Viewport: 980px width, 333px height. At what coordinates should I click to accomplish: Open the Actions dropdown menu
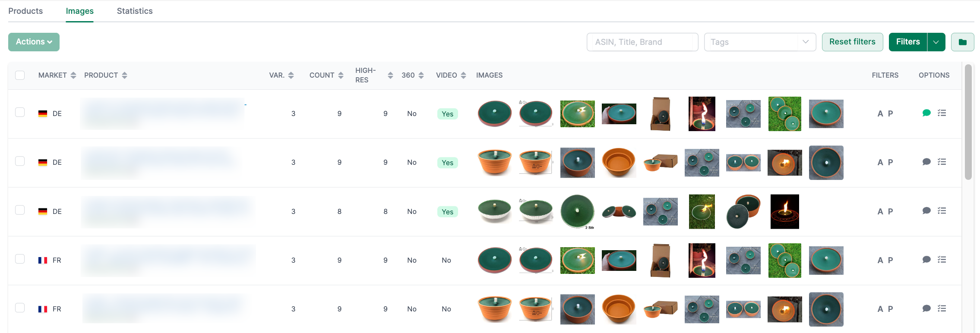pyautogui.click(x=34, y=42)
